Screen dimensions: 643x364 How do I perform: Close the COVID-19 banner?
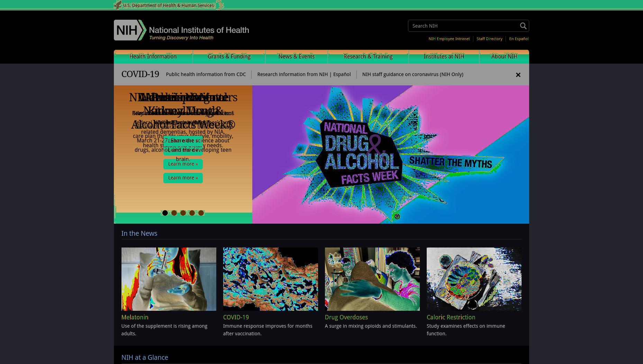518,75
